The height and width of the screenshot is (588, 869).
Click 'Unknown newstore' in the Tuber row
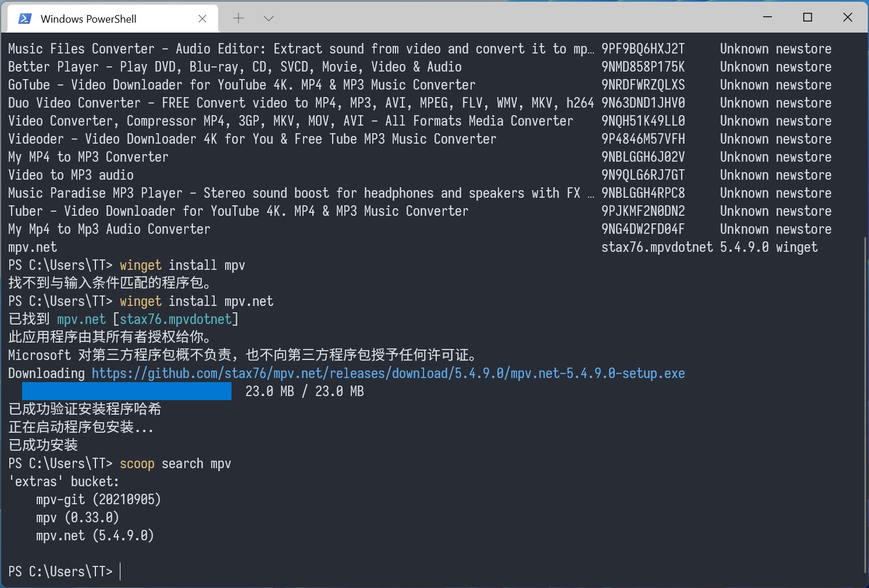tap(776, 211)
